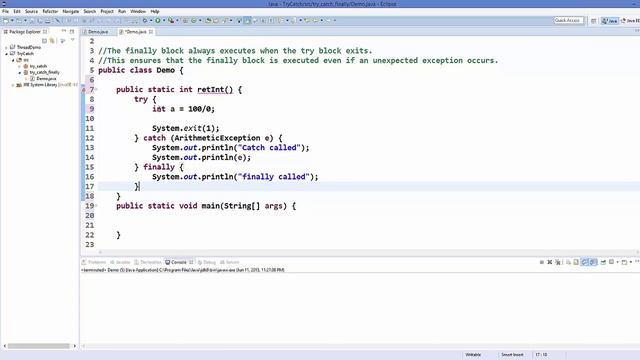Open the Run button dropdown arrow
Screen dimensions: 640x360
click(x=164, y=20)
